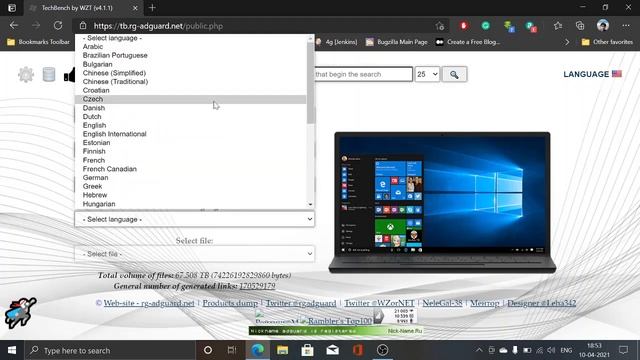The height and width of the screenshot is (360, 640).
Task: Click scroll-down arrow of language list
Action: click(x=311, y=204)
